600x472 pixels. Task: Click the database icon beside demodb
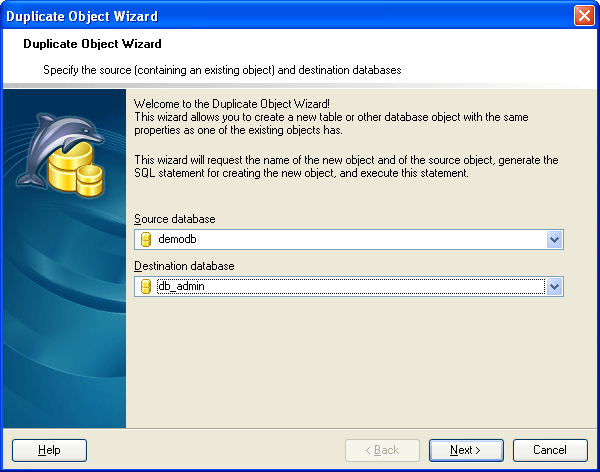coord(145,239)
